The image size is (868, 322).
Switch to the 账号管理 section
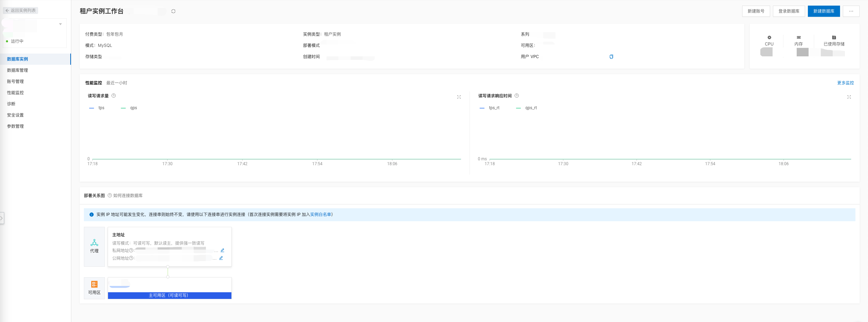[15, 81]
